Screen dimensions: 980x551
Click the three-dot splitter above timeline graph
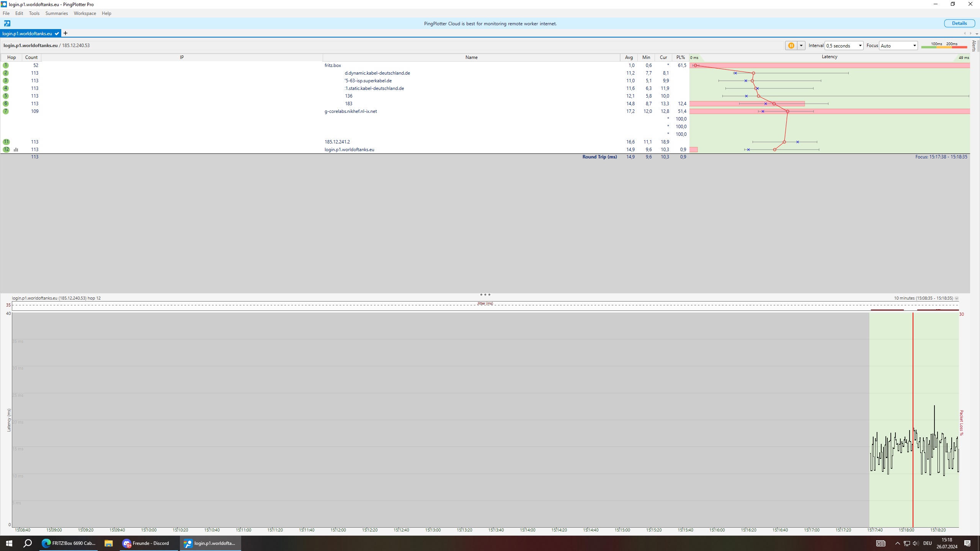click(x=485, y=295)
